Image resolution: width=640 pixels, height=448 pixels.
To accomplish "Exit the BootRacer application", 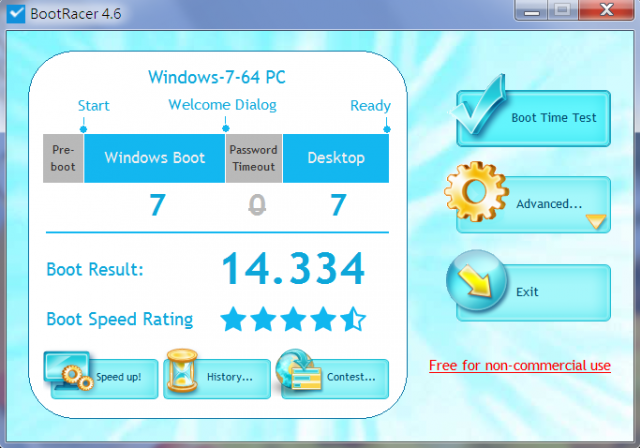I will click(533, 293).
